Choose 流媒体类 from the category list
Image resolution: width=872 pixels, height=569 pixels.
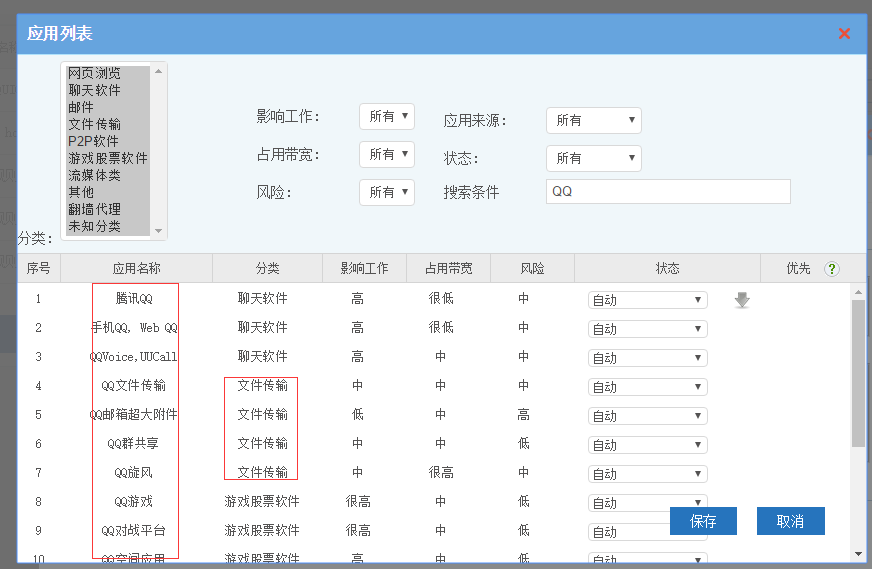(x=95, y=176)
